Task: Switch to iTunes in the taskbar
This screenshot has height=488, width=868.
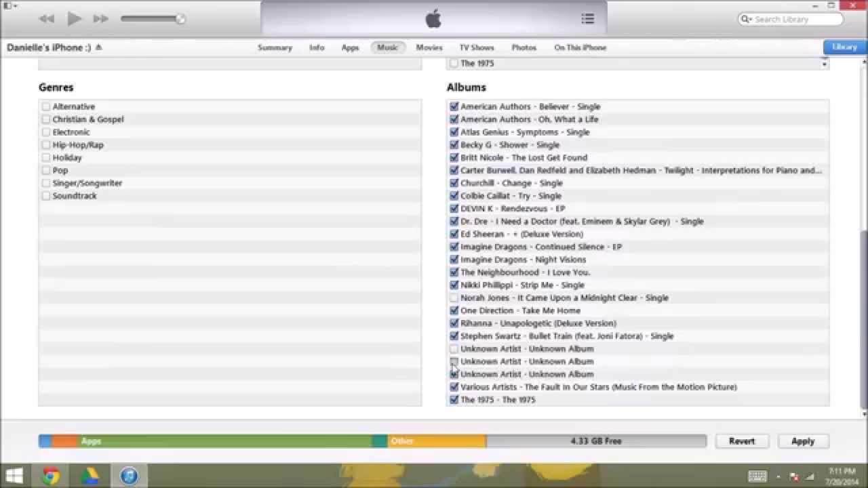Action: 129,476
